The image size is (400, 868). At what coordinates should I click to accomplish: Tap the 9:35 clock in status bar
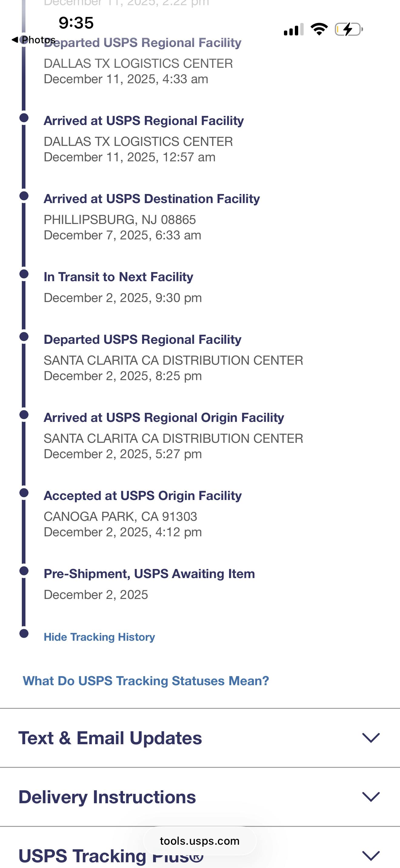tap(76, 23)
